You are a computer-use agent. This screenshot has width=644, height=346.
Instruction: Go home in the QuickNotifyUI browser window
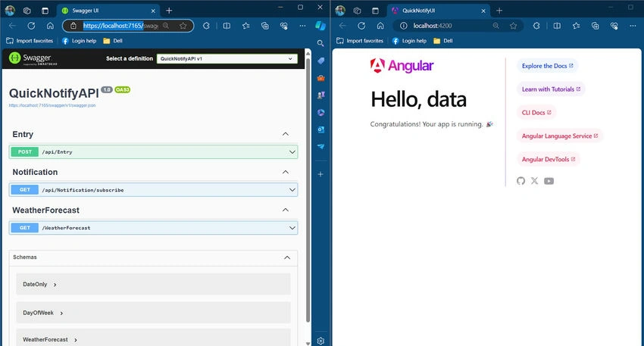380,26
